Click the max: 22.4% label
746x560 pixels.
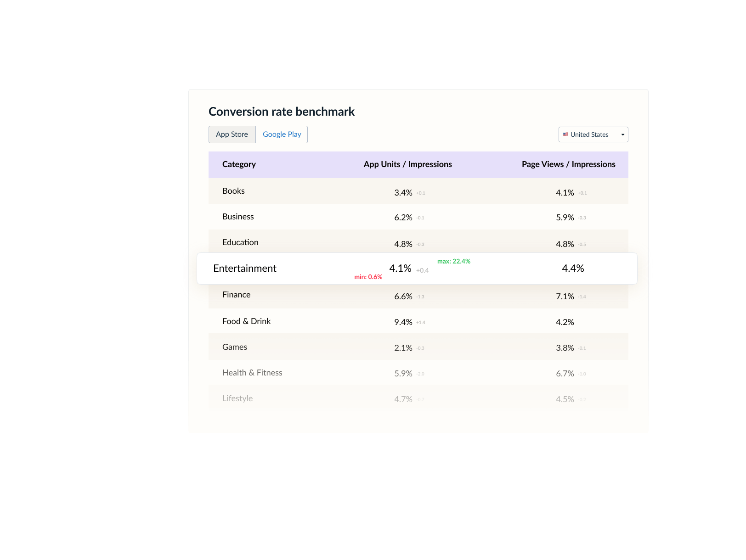point(453,261)
